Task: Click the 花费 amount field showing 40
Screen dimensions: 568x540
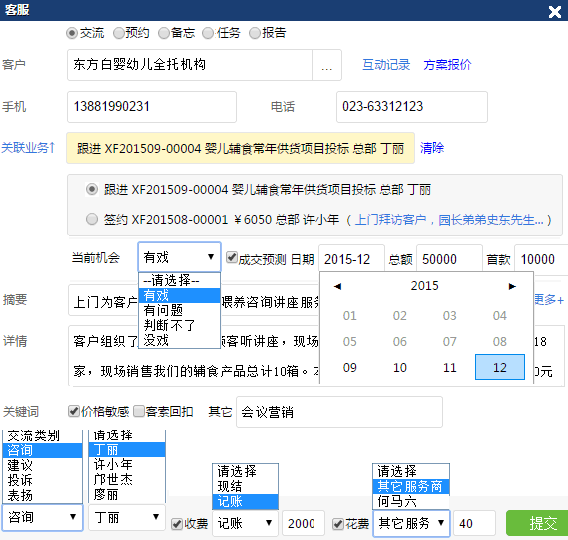Action: click(474, 523)
